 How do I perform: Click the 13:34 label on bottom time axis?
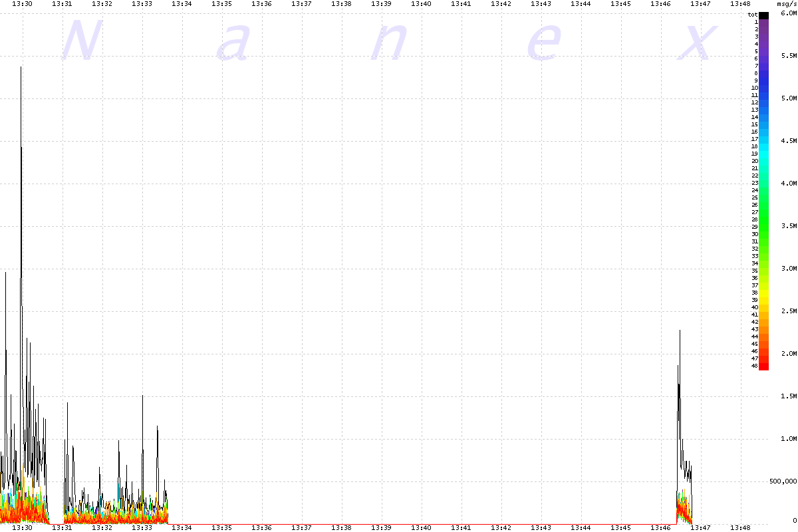click(x=182, y=527)
